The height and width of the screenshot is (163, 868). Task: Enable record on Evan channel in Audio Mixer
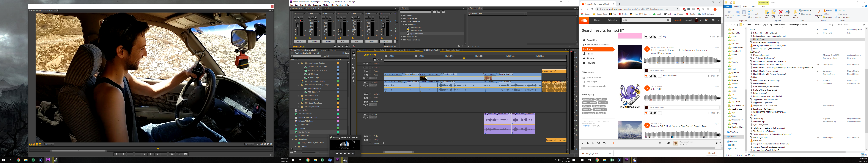click(x=359, y=17)
